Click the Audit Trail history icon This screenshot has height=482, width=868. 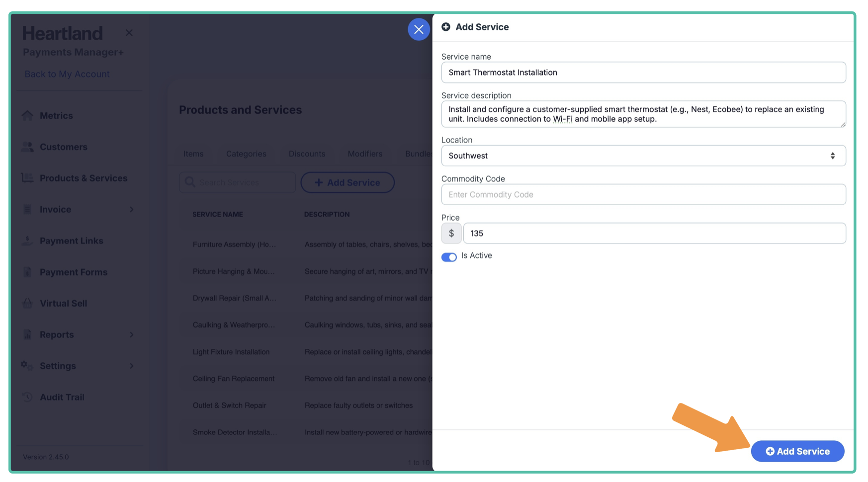(x=27, y=397)
